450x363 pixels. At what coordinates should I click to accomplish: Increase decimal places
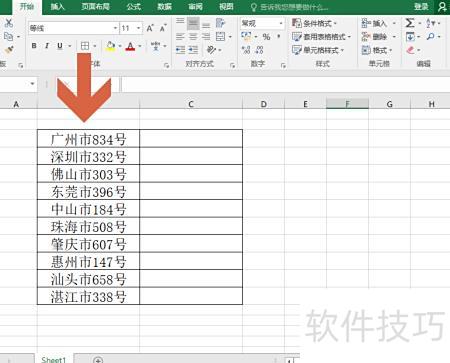[246, 50]
